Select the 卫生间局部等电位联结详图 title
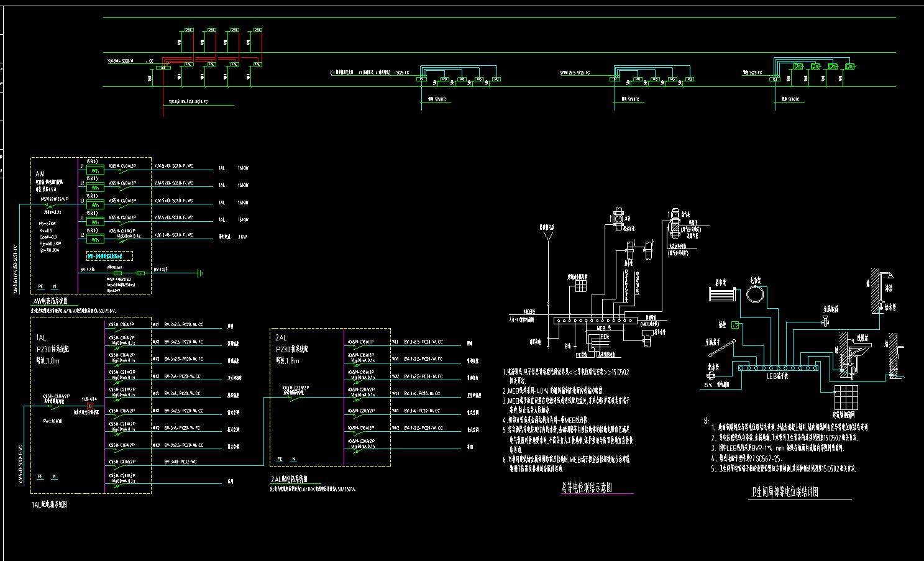Screen dimensions: 924x561 (784, 493)
